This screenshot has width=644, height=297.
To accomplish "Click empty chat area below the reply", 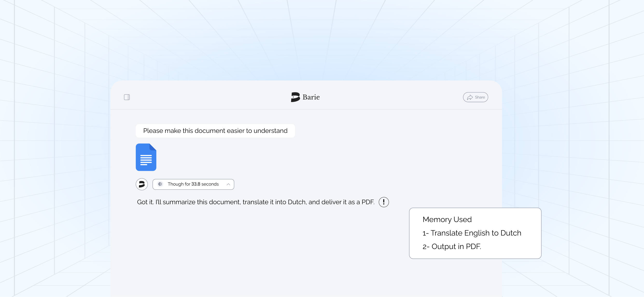I will (x=259, y=249).
